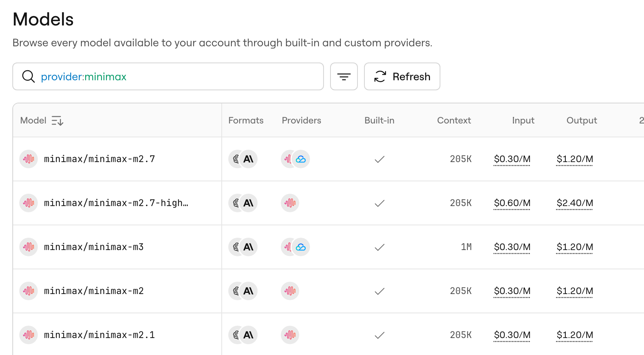Image resolution: width=644 pixels, height=355 pixels.
Task: Click MiniMax logo for minimax-m2.7-high row
Action: tap(29, 203)
